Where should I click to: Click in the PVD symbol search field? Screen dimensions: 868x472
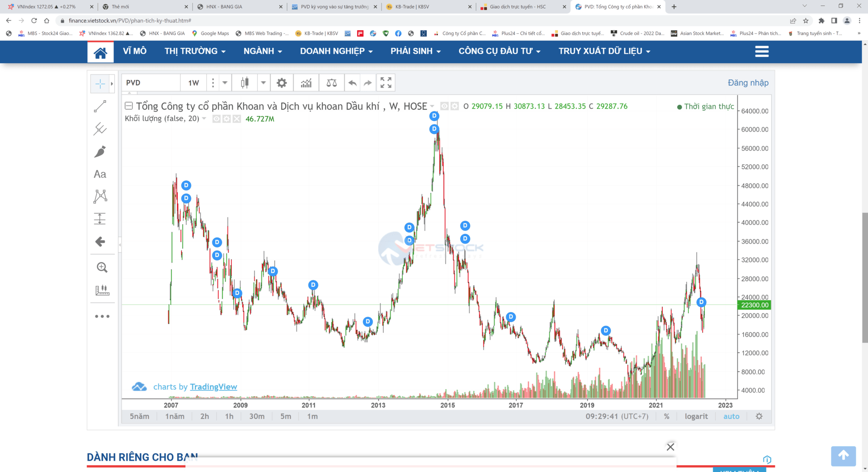pos(151,83)
